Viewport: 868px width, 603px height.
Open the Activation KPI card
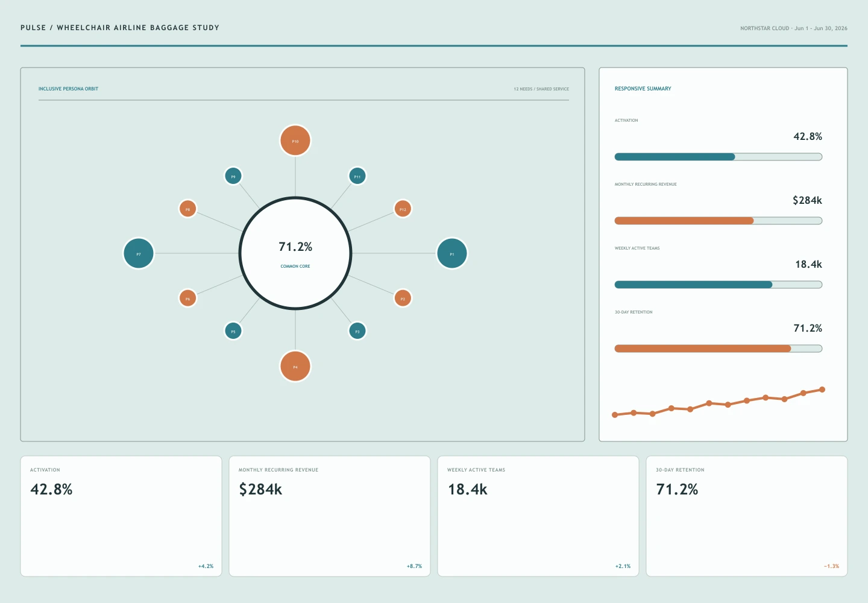tap(121, 516)
